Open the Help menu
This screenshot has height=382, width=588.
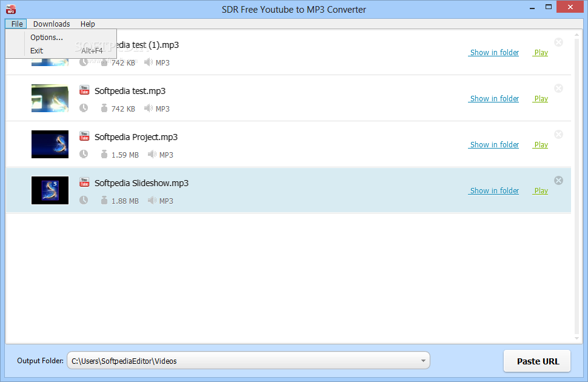coord(87,24)
